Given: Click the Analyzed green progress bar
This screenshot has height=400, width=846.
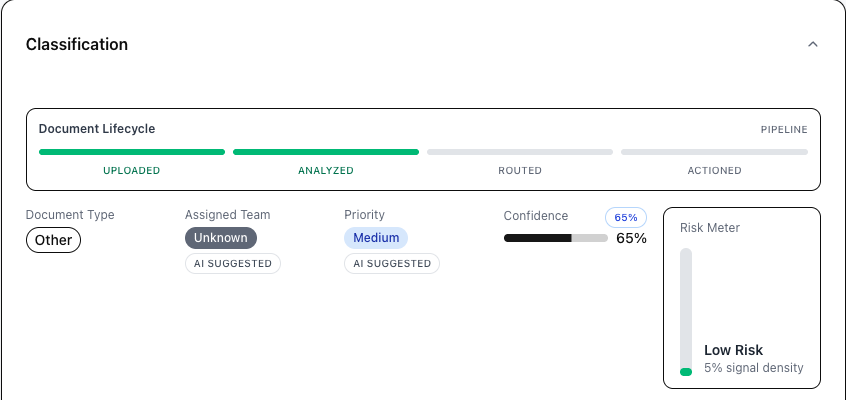Looking at the screenshot, I should click(326, 152).
